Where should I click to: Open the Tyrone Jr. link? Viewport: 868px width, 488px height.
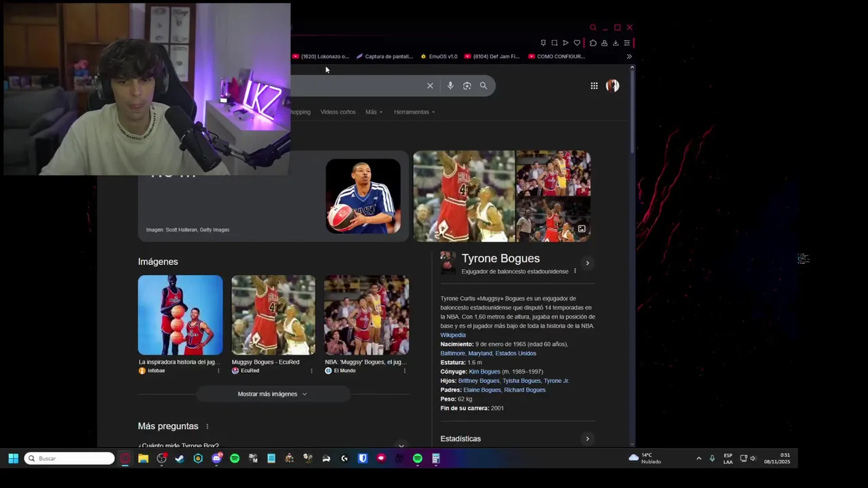556,381
